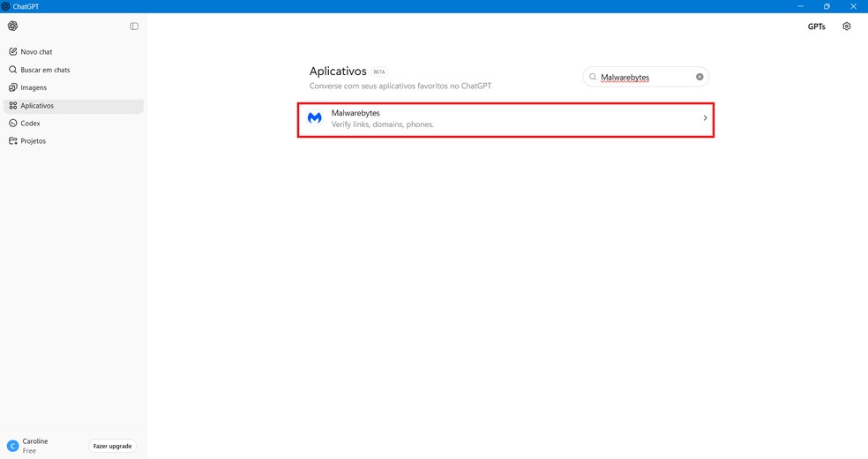
Task: Open GPTs from top bar
Action: pos(816,26)
